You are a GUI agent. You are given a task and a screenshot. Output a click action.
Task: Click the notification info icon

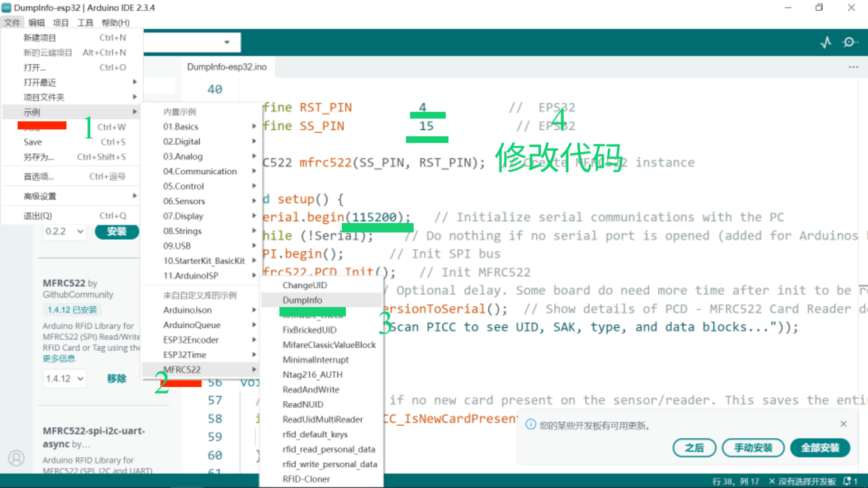click(531, 425)
